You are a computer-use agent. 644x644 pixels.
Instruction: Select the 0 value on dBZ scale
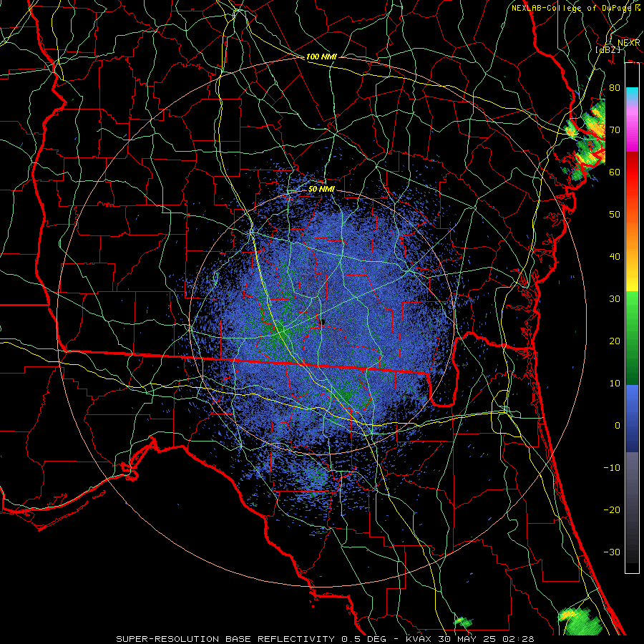coord(618,426)
